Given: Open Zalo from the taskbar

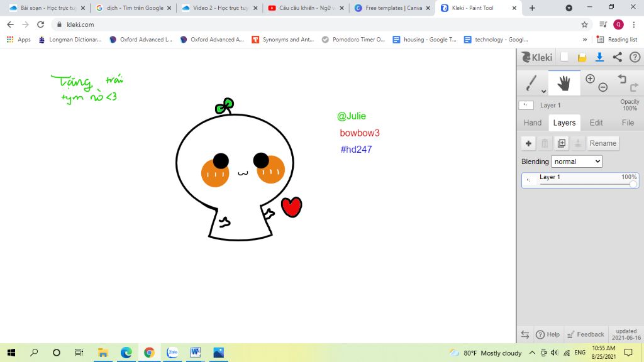Looking at the screenshot, I should (172, 352).
